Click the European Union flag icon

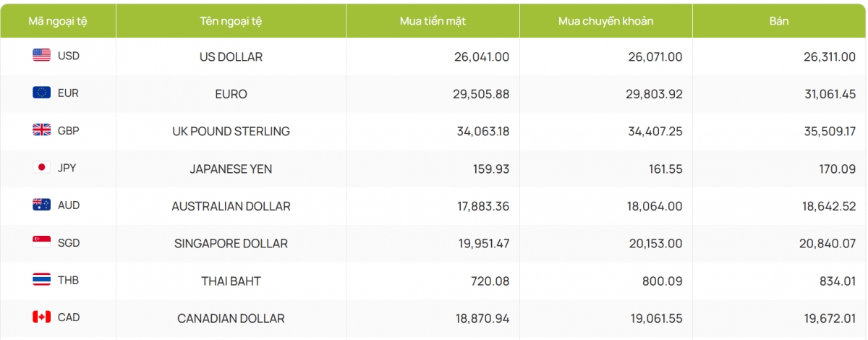coord(41,93)
